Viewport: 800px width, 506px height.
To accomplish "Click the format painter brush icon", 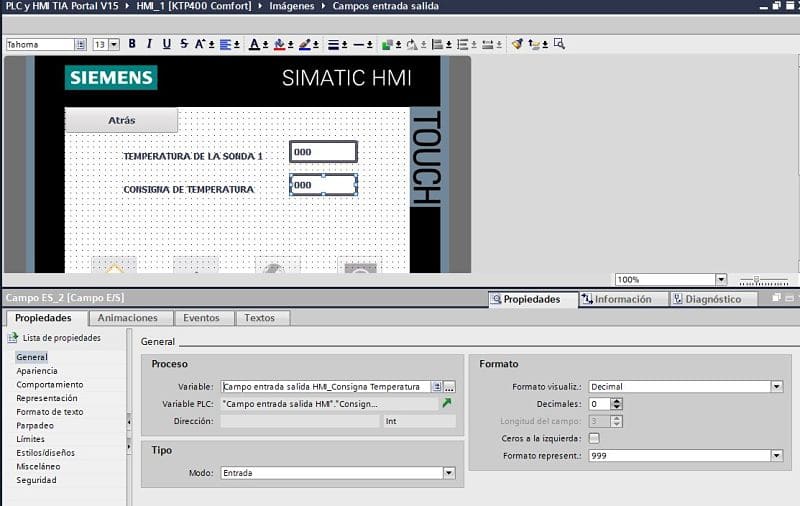I will tap(517, 44).
